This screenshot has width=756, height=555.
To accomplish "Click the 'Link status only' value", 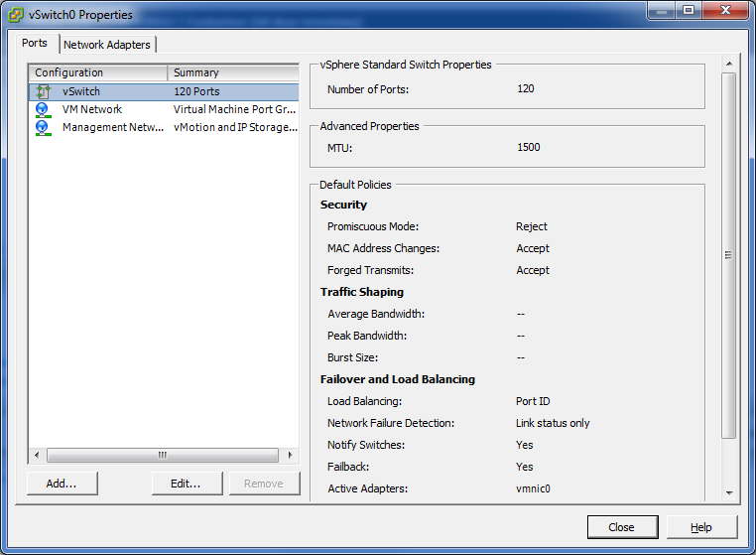I will 553,423.
